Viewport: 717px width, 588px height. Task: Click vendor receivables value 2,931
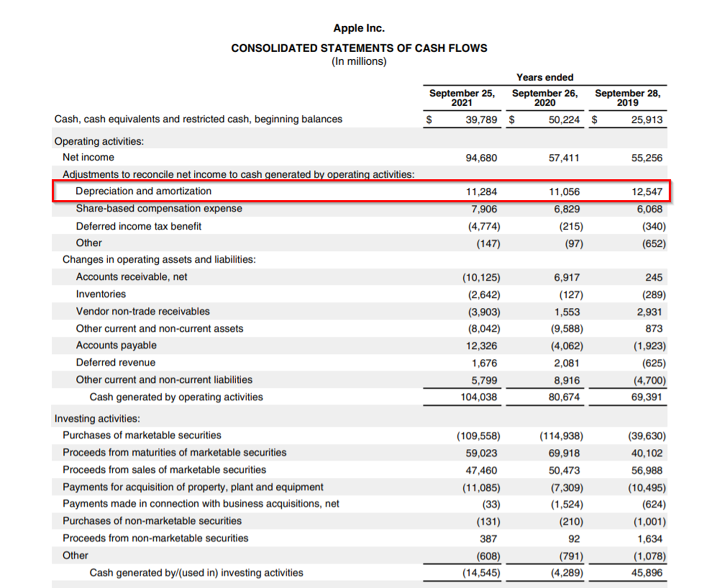649,312
